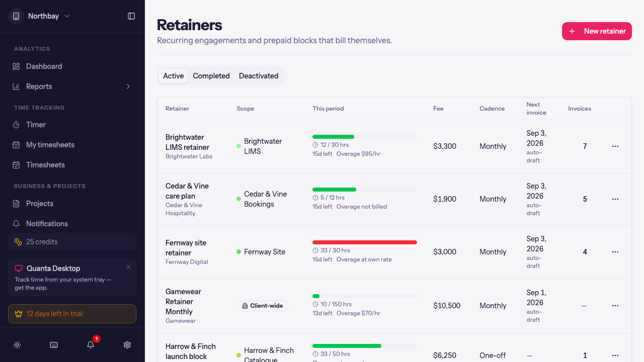644x362 pixels.
Task: Click the This period column header
Action: pyautogui.click(x=328, y=109)
